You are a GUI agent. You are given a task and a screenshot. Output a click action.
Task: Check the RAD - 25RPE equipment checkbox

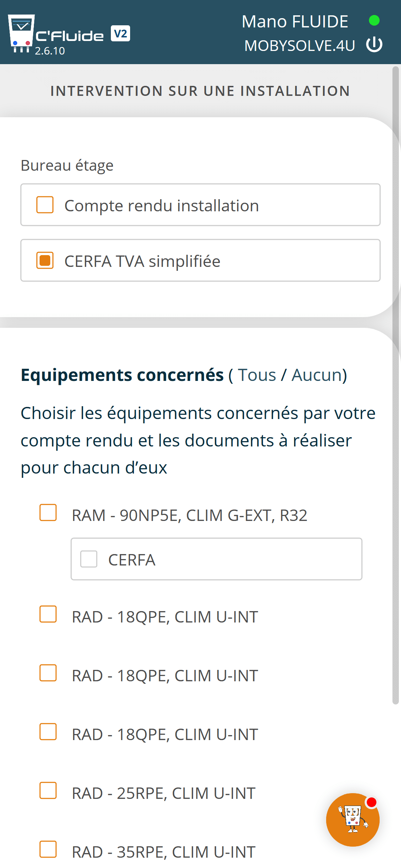pyautogui.click(x=48, y=790)
